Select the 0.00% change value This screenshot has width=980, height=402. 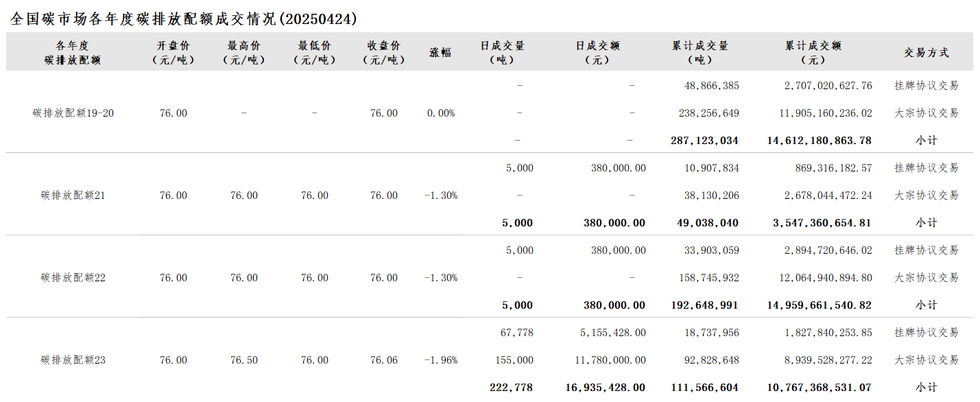(441, 113)
